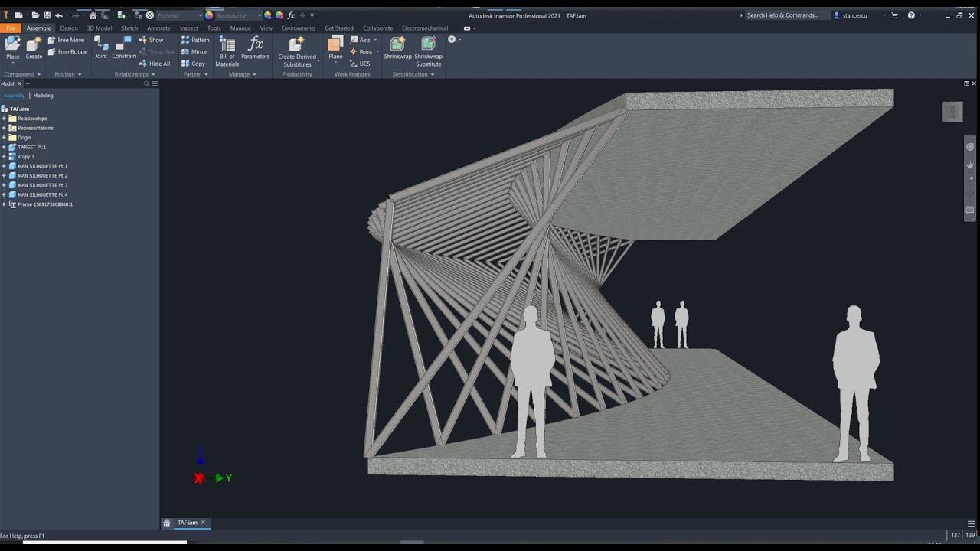Switch to the 3D Model ribbon tab
This screenshot has height=551, width=980.
point(100,28)
